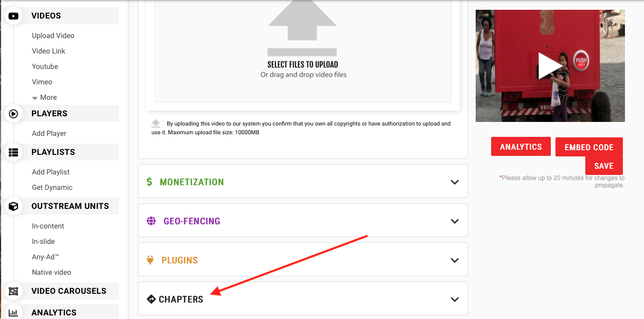Play the video preview thumbnail
The image size is (644, 319).
coord(550,65)
